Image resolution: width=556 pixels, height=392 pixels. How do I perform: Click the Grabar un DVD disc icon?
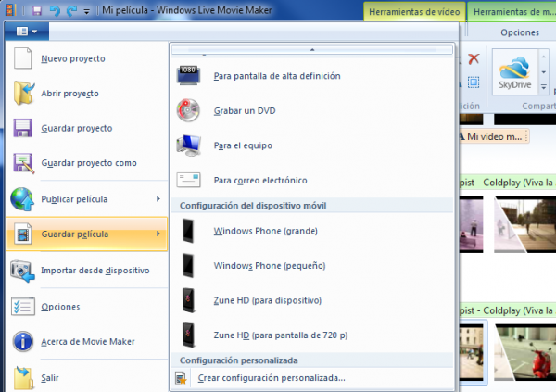(x=188, y=110)
